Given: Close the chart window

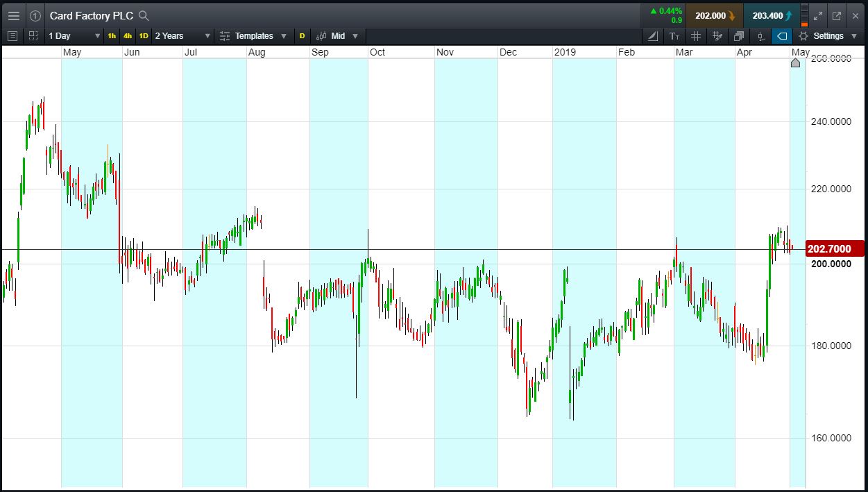Looking at the screenshot, I should (856, 15).
